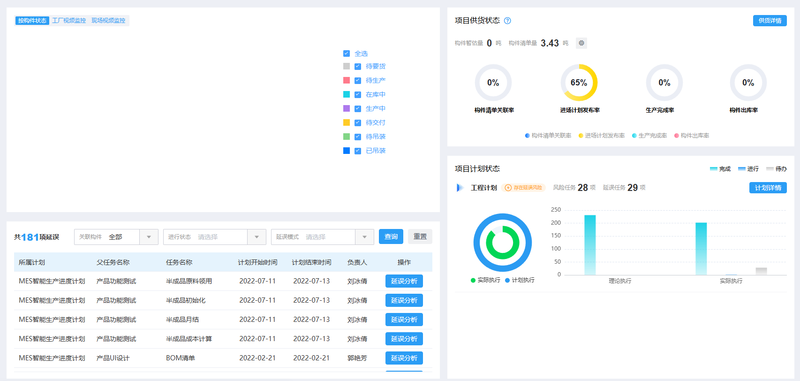Uncheck the 全选 checkbox
This screenshot has width=800, height=381.
tap(346, 53)
